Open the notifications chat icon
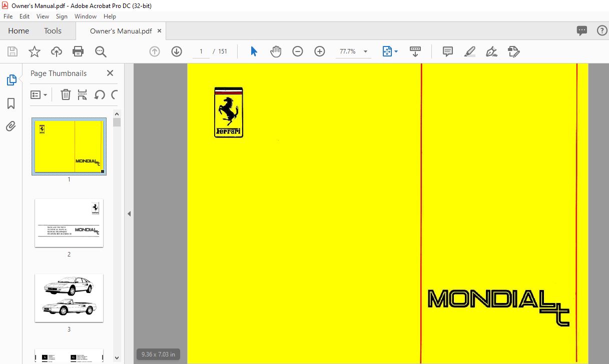Screen dimensions: 609x364 pyautogui.click(x=582, y=31)
